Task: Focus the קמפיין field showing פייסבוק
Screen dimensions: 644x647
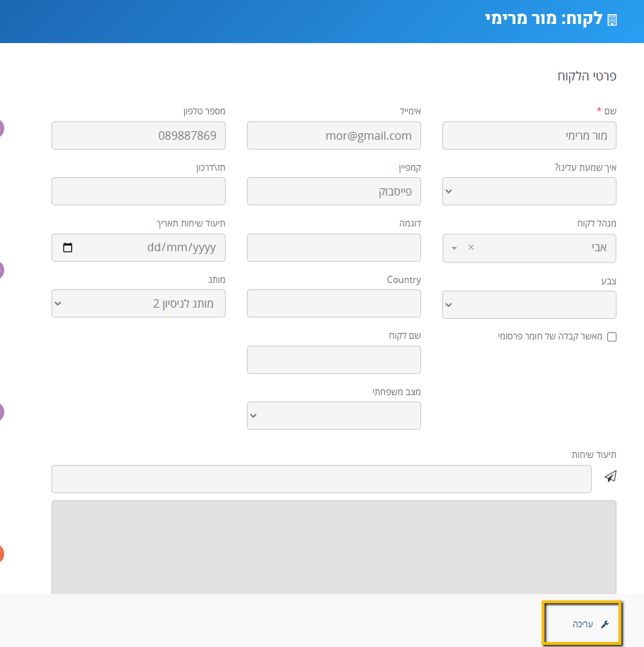Action: 334,191
